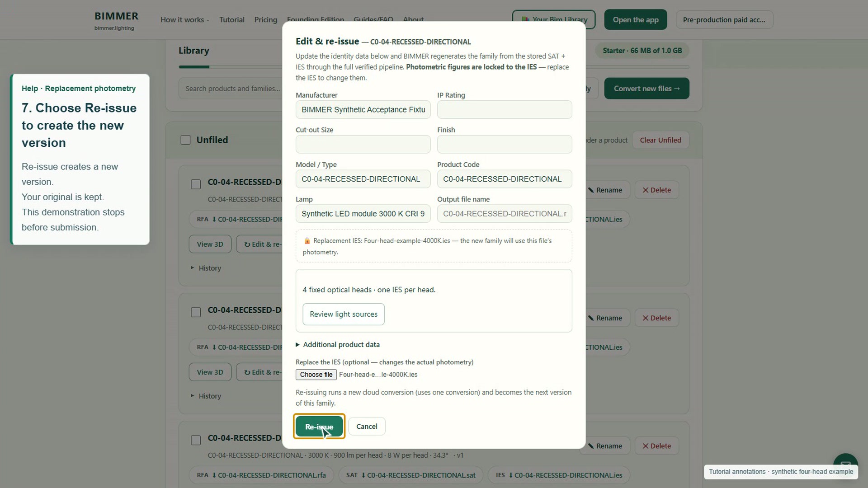Open the Pre-production paid account button

pos(724,20)
